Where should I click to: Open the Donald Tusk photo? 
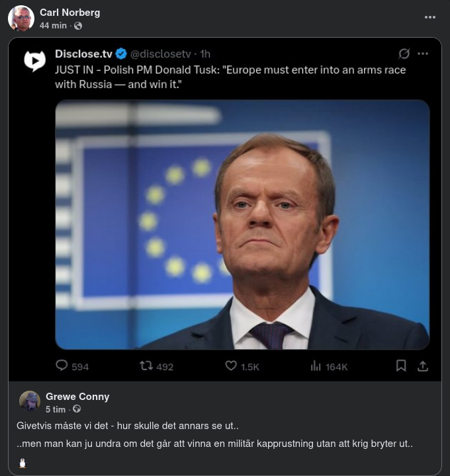point(242,225)
